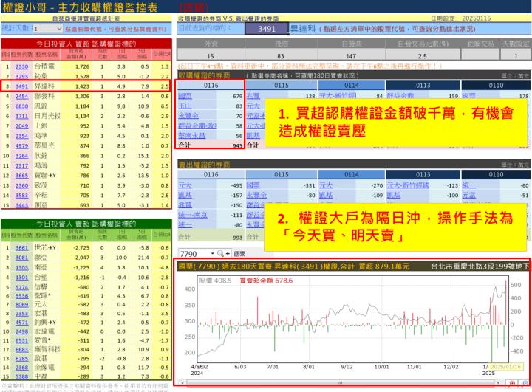Open stock code 3264 欣銓 link
532x392 pixels.
21,156
